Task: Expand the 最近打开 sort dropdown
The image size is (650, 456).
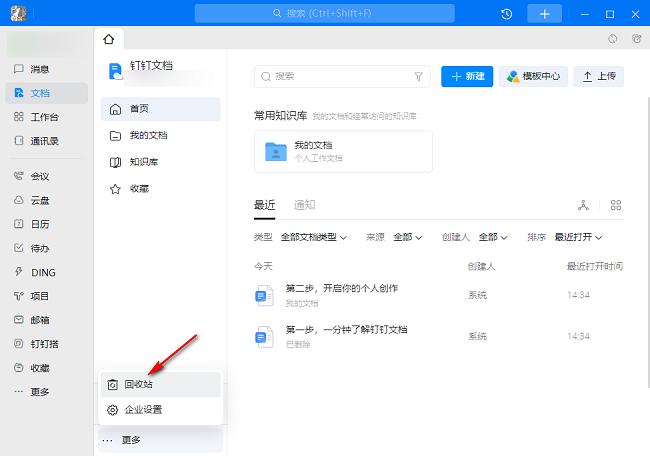Action: pos(585,237)
